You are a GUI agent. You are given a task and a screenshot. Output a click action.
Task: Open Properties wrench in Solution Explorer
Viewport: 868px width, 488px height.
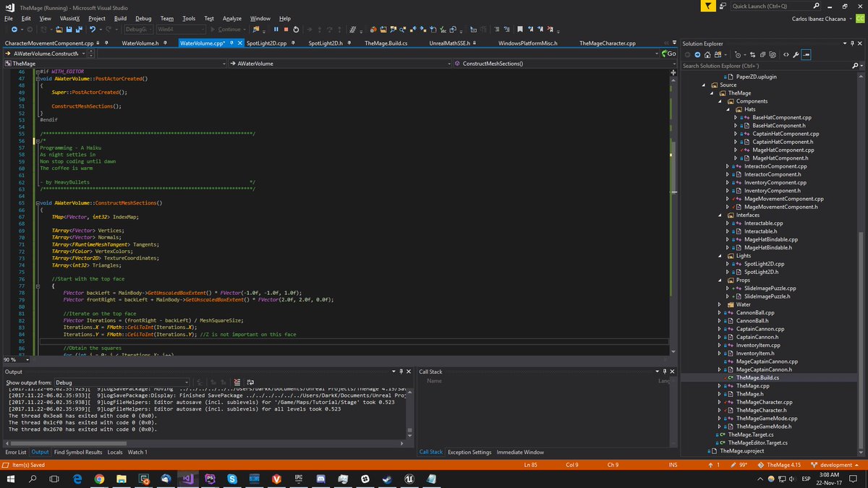tap(796, 54)
